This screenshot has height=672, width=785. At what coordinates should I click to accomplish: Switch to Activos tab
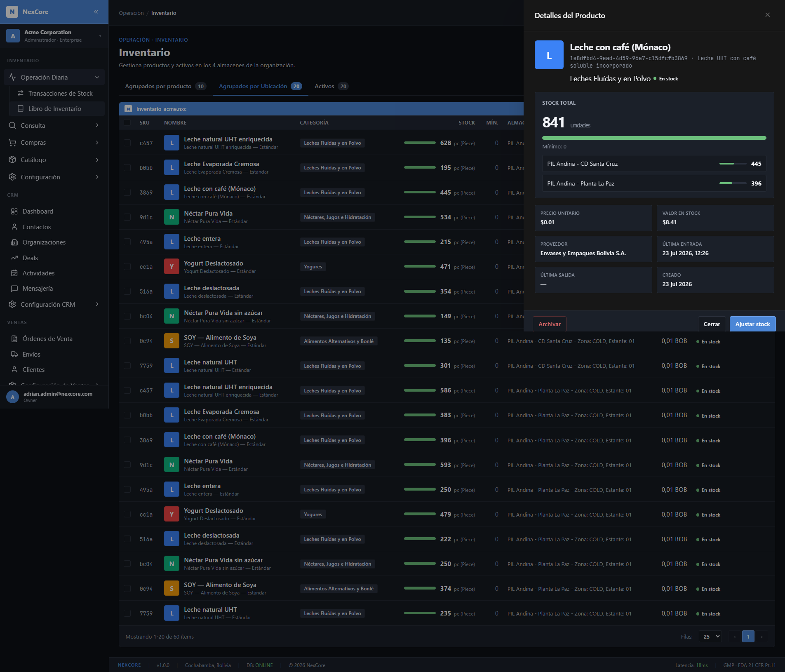331,86
